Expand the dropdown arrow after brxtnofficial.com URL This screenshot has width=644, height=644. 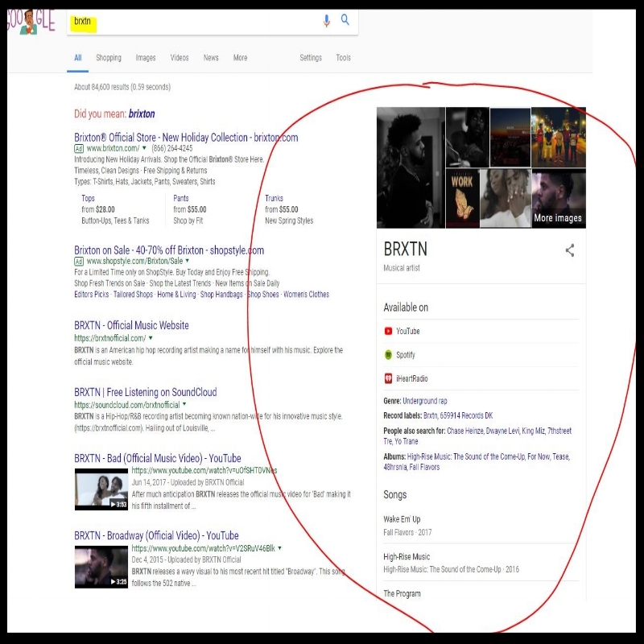tap(151, 338)
